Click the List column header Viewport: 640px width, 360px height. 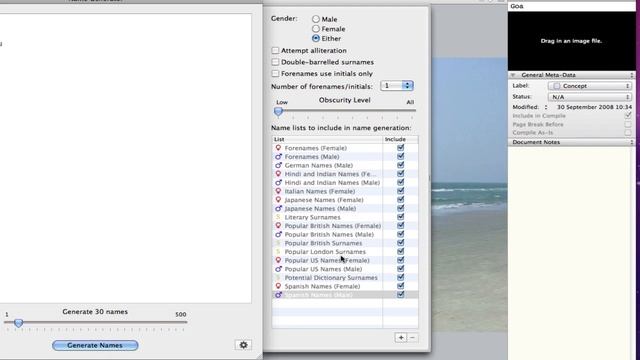(327, 139)
